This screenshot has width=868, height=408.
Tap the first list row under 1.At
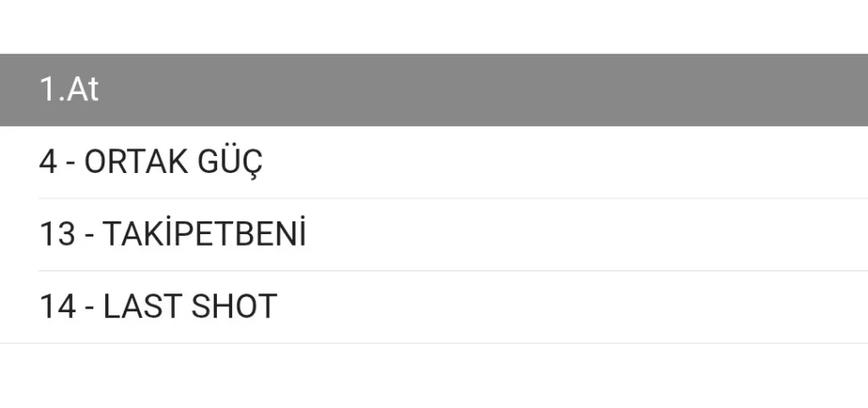point(151,162)
